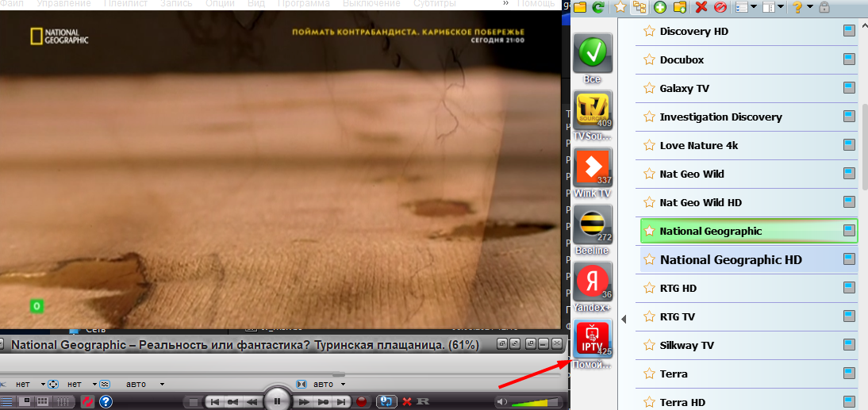Viewport: 868px width, 410px height.
Task: Open dropdown arrow beside yellow question mark
Action: click(809, 7)
